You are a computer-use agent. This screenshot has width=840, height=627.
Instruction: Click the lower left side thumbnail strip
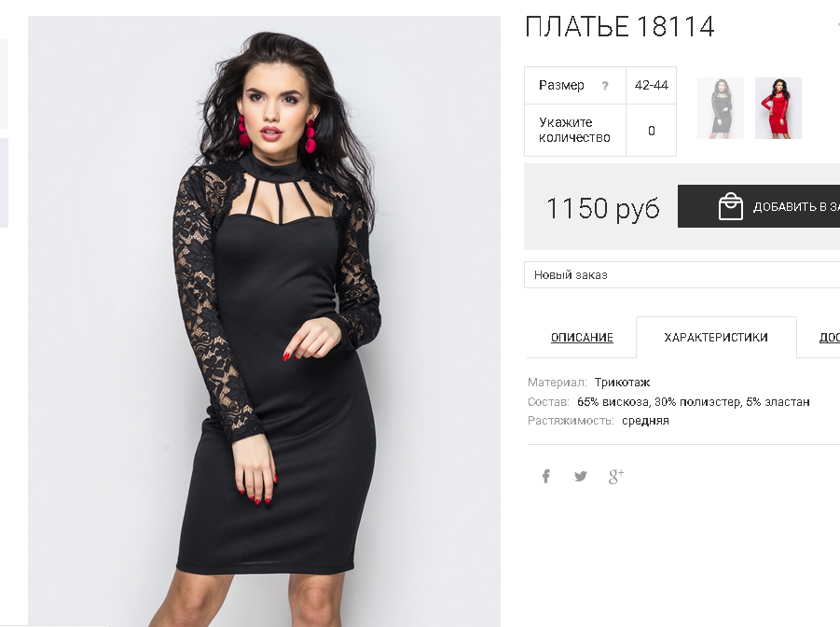click(x=4, y=183)
